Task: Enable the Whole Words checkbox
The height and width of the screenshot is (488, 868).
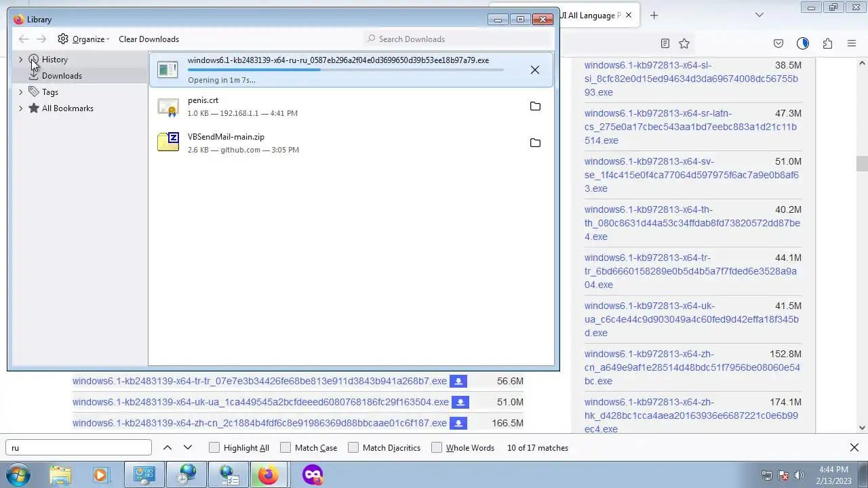Action: click(437, 447)
